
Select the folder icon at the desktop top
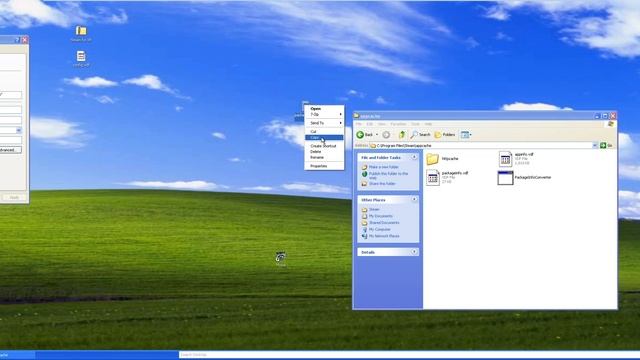(81, 31)
